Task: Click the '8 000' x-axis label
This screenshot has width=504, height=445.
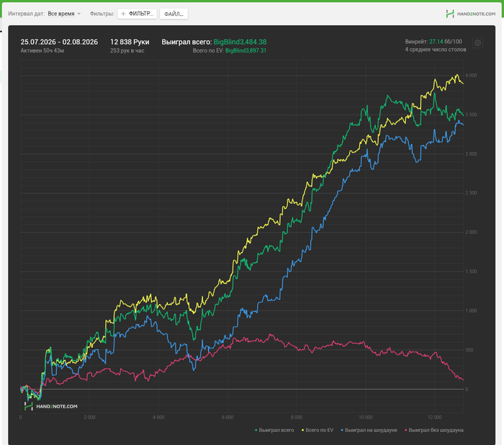Action: pos(297,418)
